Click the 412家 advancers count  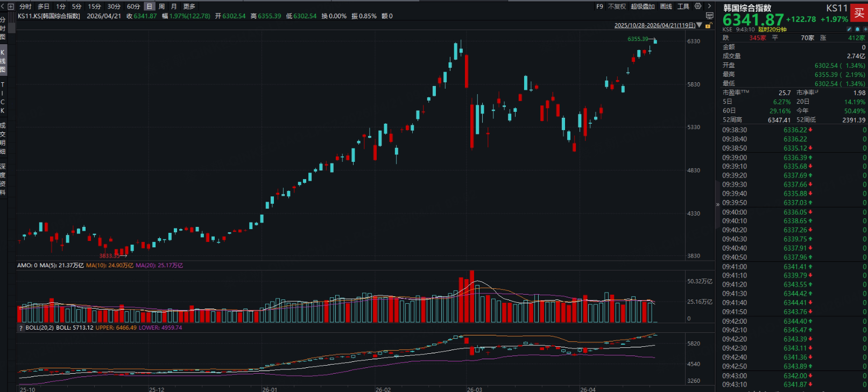tap(857, 38)
